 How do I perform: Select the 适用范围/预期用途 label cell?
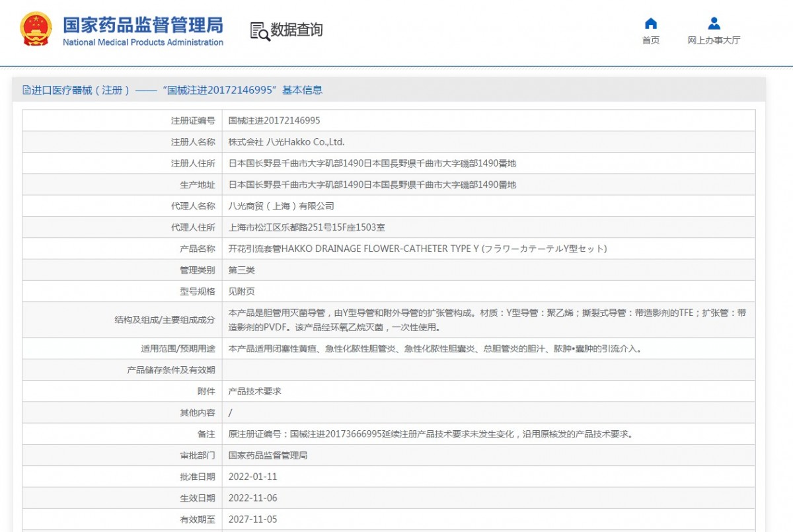click(x=122, y=348)
